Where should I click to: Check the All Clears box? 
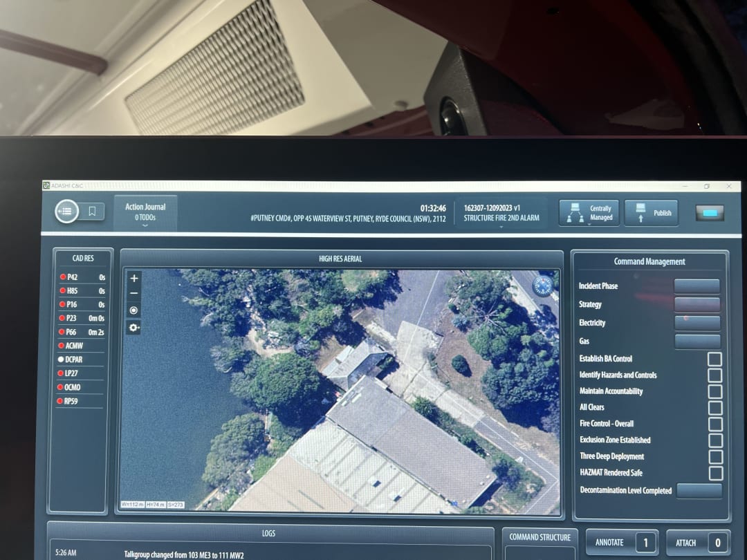(x=715, y=408)
